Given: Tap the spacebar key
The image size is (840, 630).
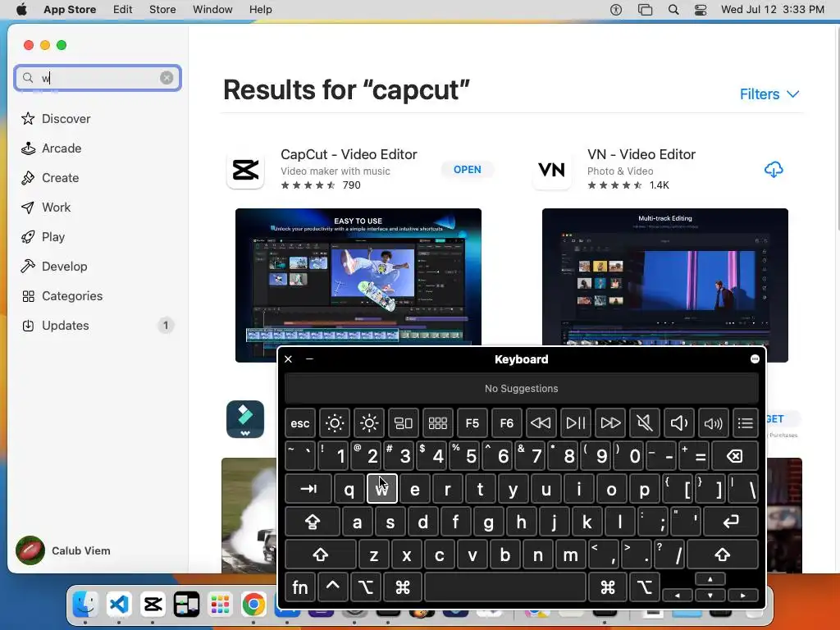Looking at the screenshot, I should [x=505, y=587].
